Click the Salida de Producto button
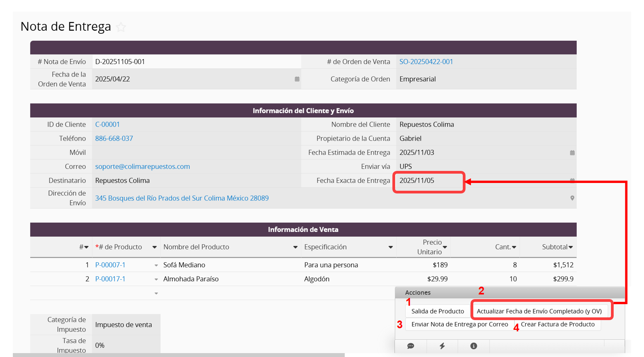This screenshot has height=357, width=644. point(437,311)
